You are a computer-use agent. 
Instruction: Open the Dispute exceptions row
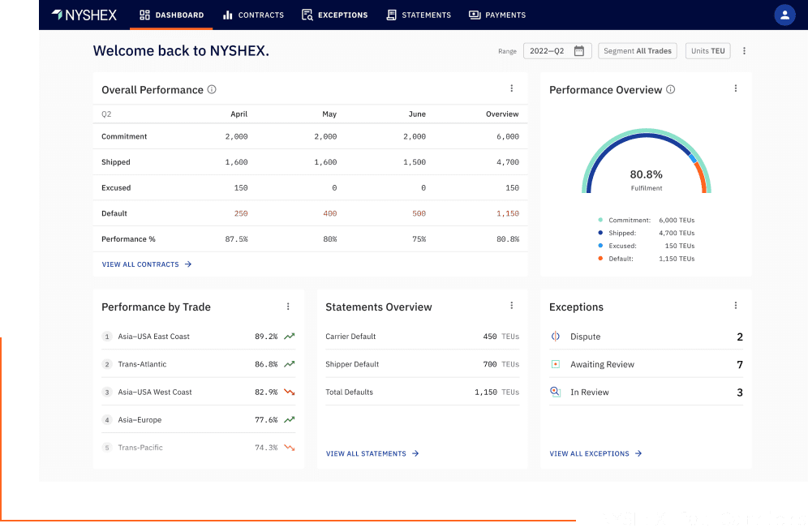(x=647, y=337)
